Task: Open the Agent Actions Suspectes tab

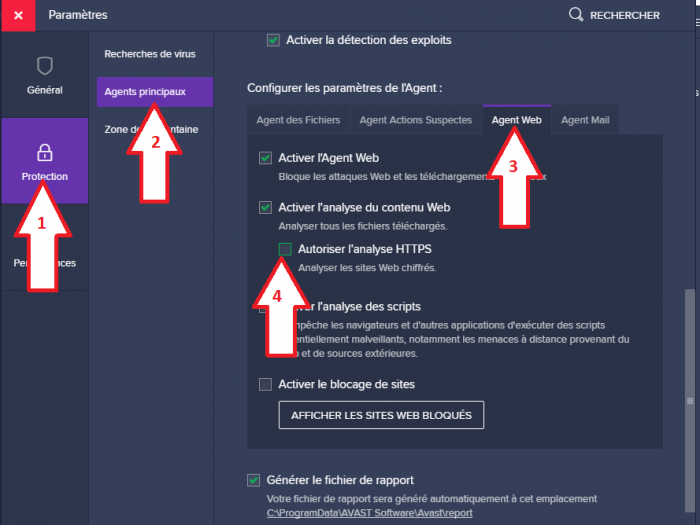Action: coord(416,120)
